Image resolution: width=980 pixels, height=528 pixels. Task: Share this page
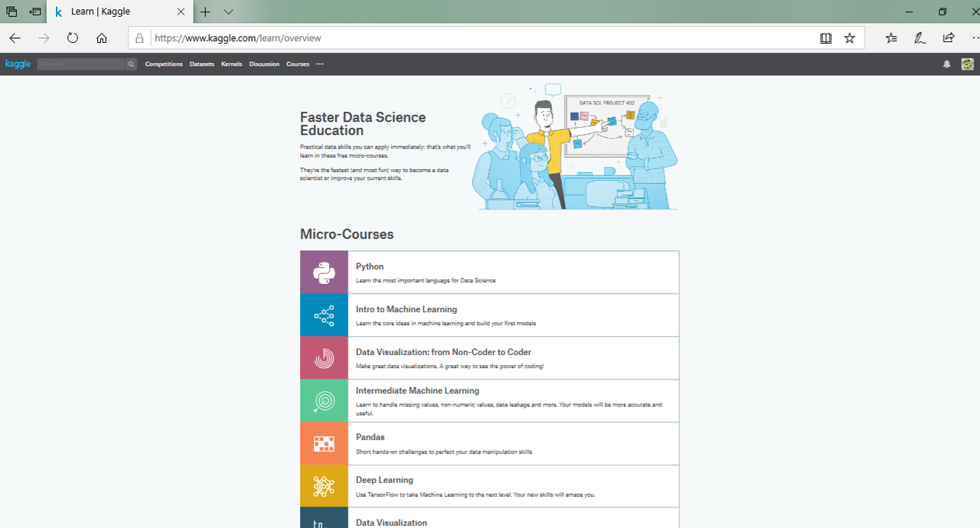point(949,38)
